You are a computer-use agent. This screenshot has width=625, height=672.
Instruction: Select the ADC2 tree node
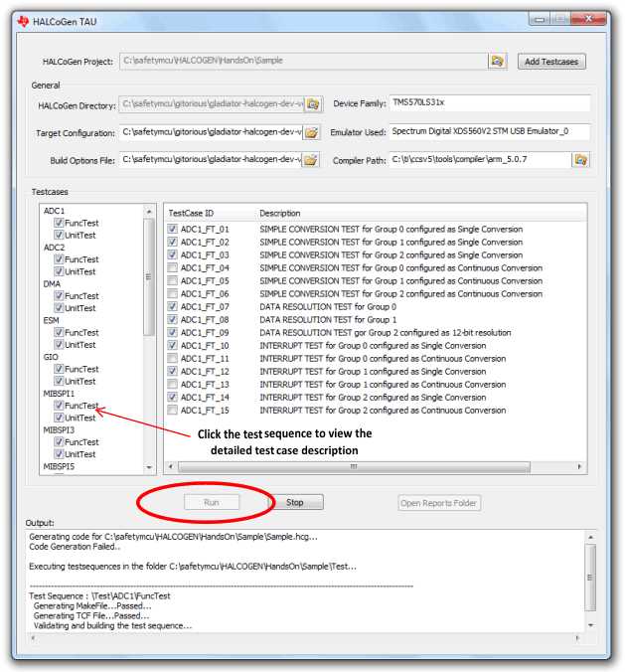coord(54,248)
